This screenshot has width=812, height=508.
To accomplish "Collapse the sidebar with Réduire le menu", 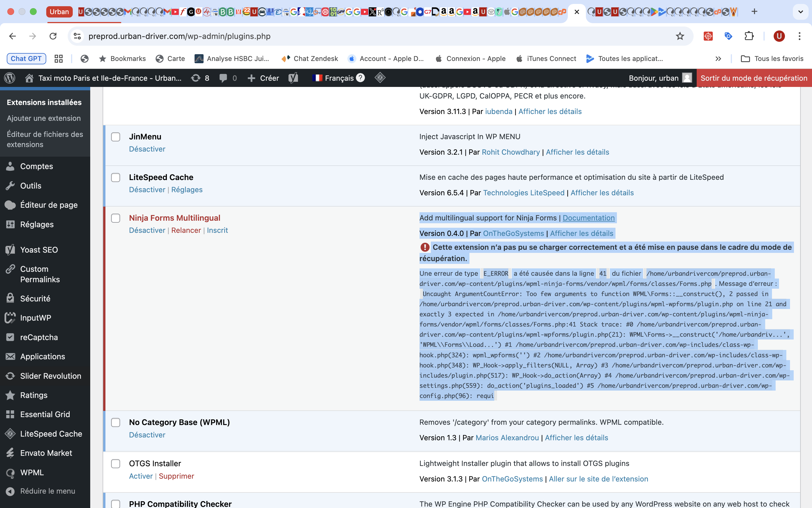I will (x=41, y=491).
